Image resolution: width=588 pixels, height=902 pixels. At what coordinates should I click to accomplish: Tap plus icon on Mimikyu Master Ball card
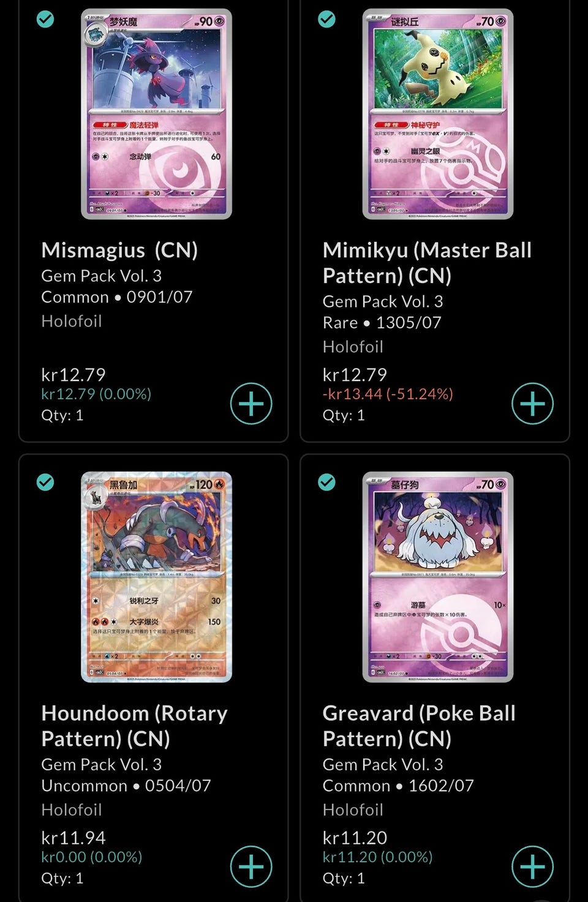[532, 404]
